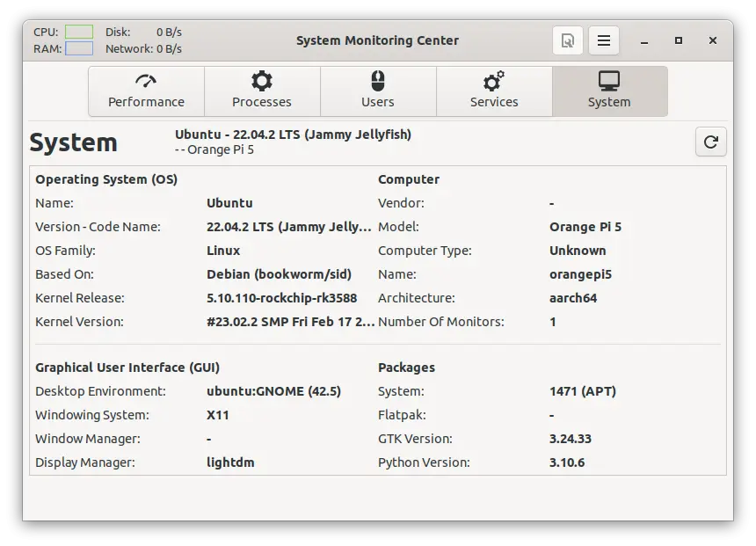Click the "-- Orange Pi 5" subtitle
The height and width of the screenshot is (546, 756).
tap(214, 149)
